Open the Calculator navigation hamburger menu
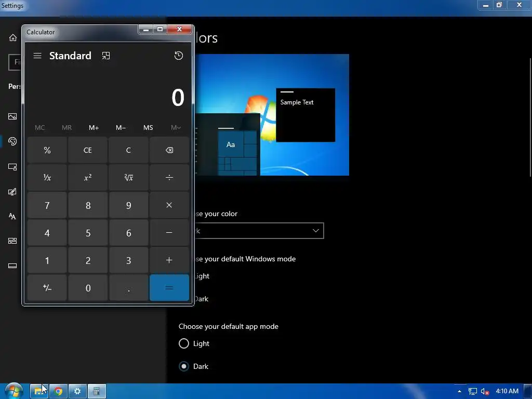532x399 pixels. coord(37,56)
